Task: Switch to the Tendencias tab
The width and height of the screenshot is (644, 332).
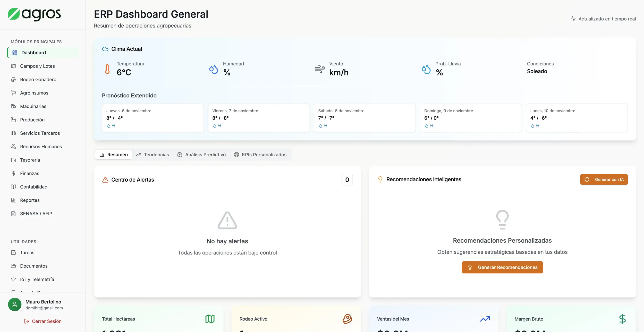Action: [152, 155]
